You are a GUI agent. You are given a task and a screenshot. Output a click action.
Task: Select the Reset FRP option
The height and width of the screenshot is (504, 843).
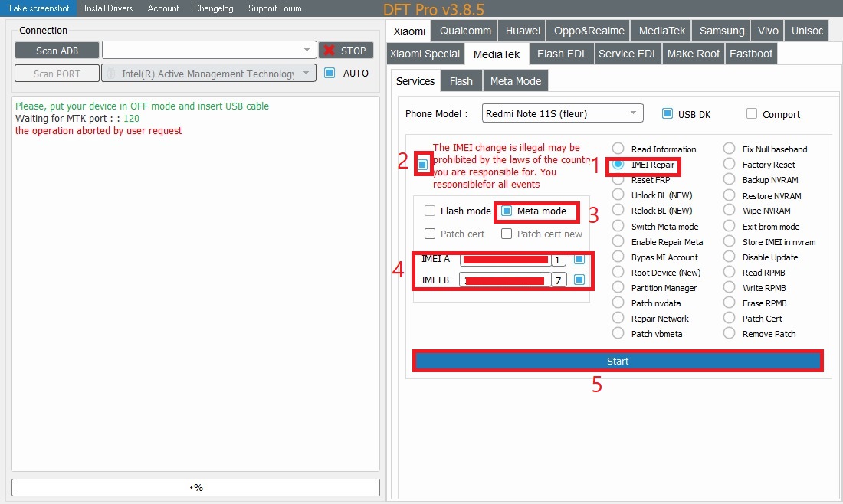coord(618,180)
